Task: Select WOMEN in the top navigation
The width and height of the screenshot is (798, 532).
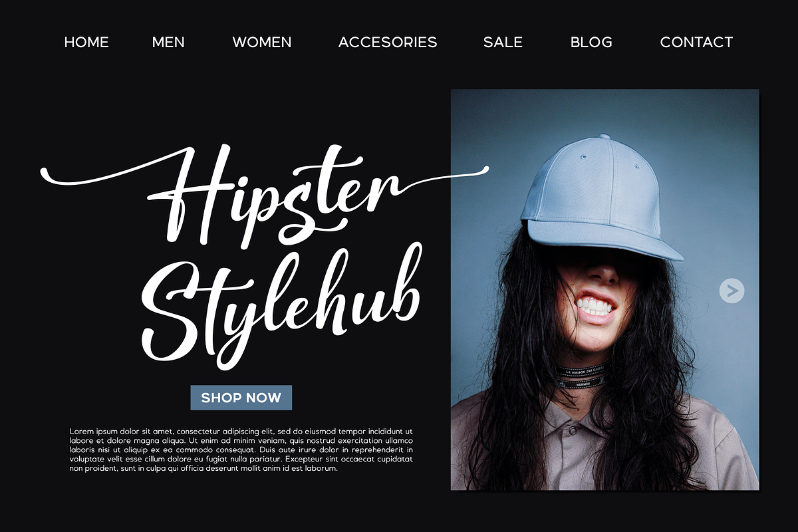Action: tap(262, 42)
